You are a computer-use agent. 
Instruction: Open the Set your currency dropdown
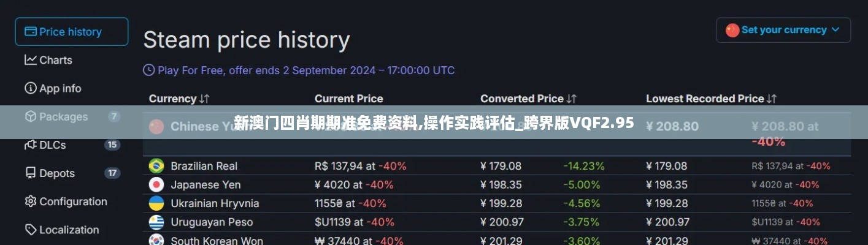click(783, 30)
